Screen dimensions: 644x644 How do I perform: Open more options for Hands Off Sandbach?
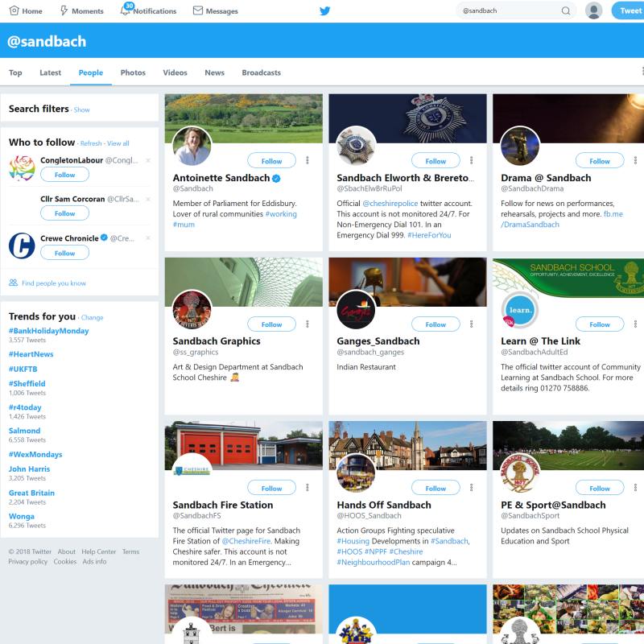tap(471, 488)
